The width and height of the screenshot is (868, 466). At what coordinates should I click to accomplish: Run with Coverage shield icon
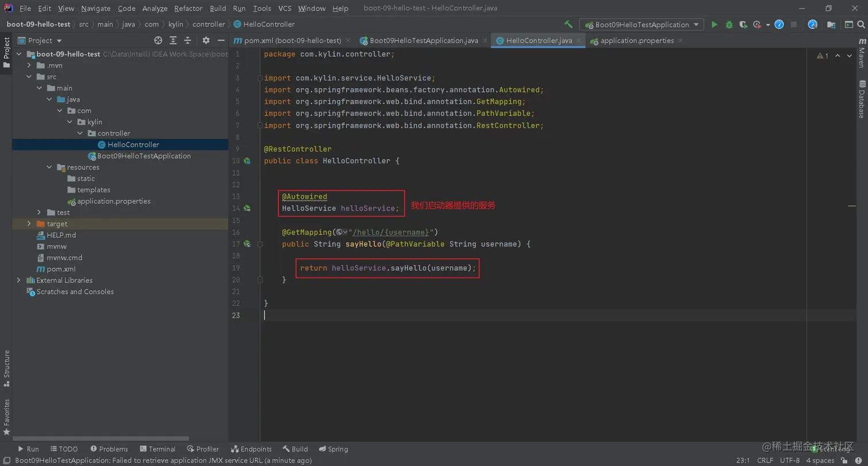(x=743, y=24)
